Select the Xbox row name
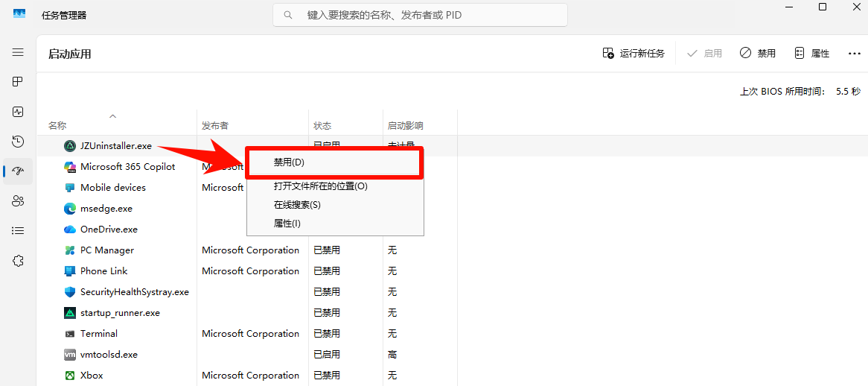 92,376
